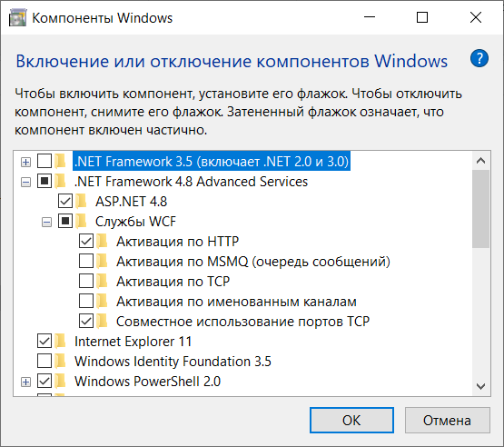Viewport: 504px width, 447px height.
Task: Click the scrollbar down arrow
Action: click(481, 386)
